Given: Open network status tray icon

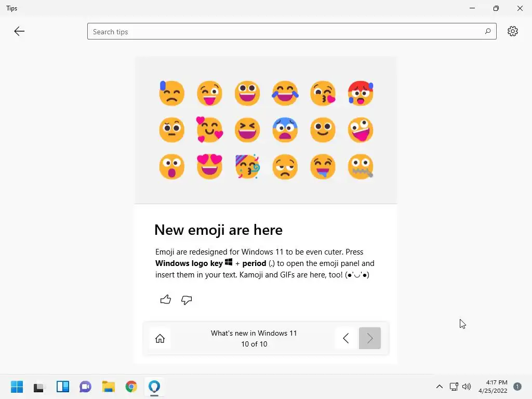Looking at the screenshot, I should [454, 387].
